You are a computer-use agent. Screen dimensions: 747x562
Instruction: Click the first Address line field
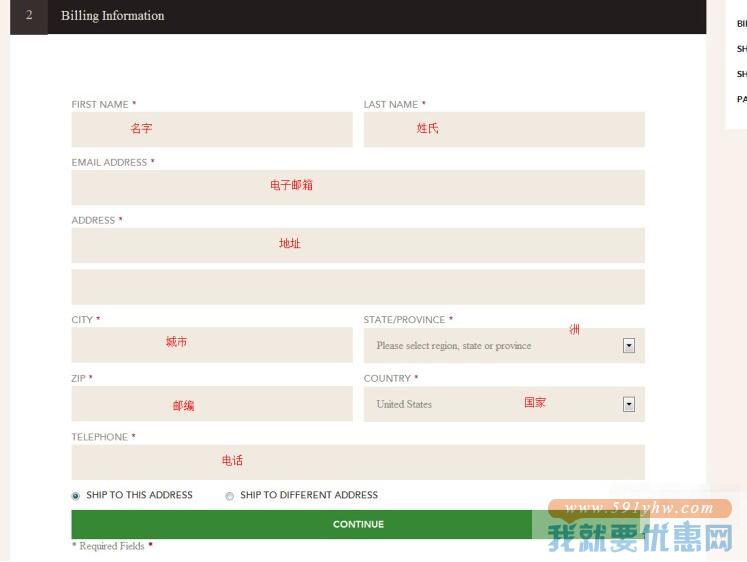(x=358, y=245)
